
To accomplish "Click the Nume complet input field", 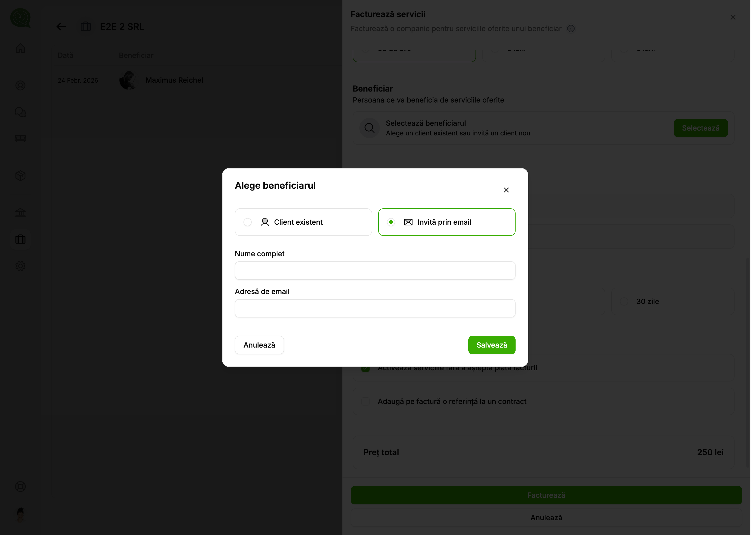I will [374, 270].
